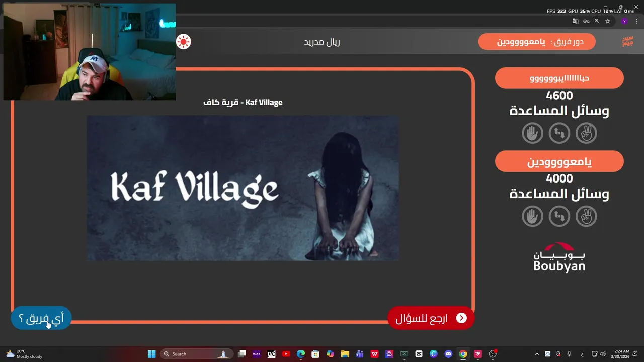
Task: Click the translate page icon in address bar
Action: pos(576,21)
